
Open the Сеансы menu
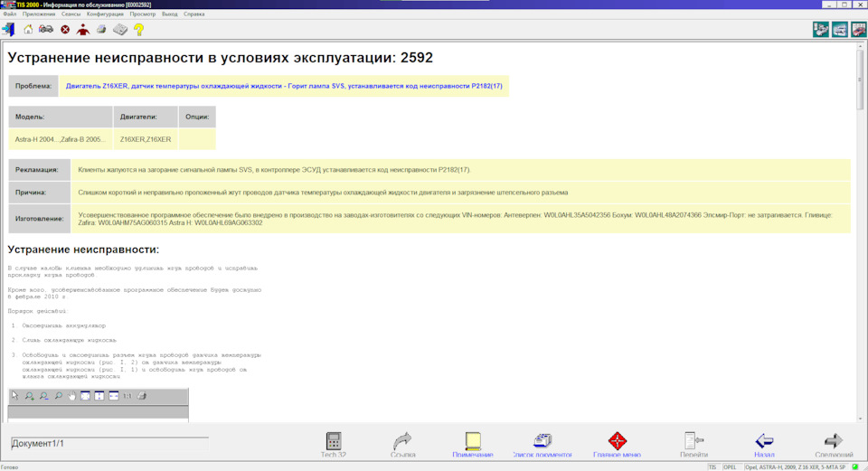point(71,14)
